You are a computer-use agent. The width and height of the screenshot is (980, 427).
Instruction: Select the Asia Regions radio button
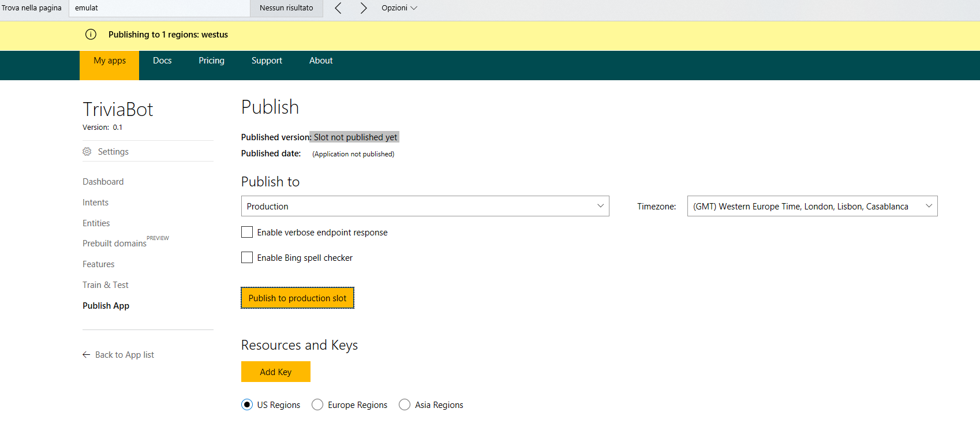coord(405,405)
